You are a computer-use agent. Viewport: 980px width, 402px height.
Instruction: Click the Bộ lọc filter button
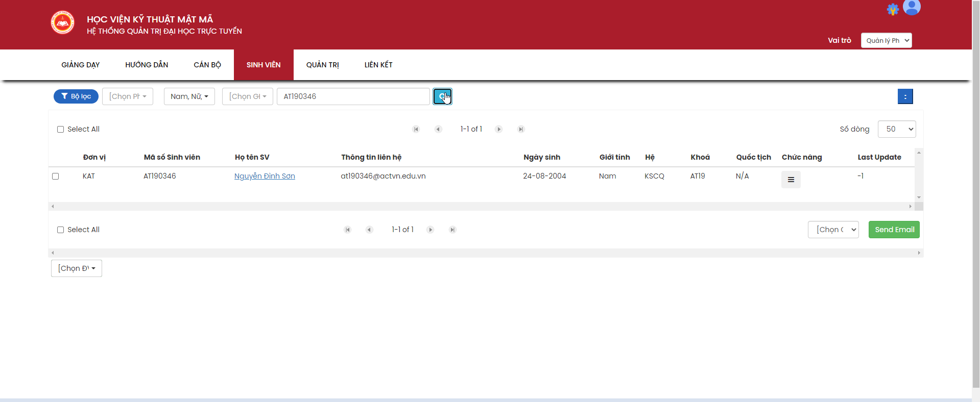(76, 96)
